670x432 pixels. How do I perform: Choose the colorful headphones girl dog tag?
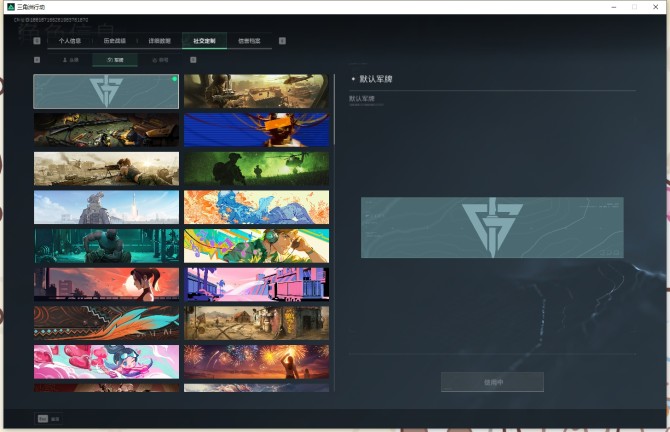click(256, 246)
